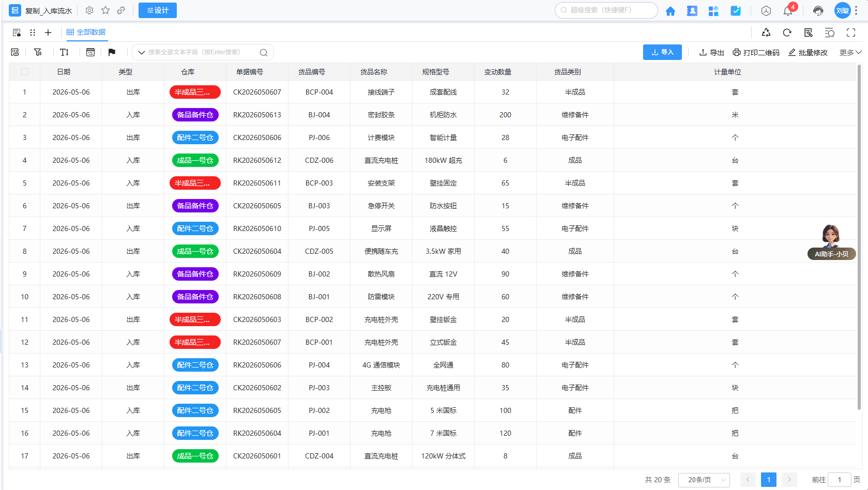This screenshot has width=868, height=490.
Task: Open the 刘璇 user avatar menu
Action: 843,10
